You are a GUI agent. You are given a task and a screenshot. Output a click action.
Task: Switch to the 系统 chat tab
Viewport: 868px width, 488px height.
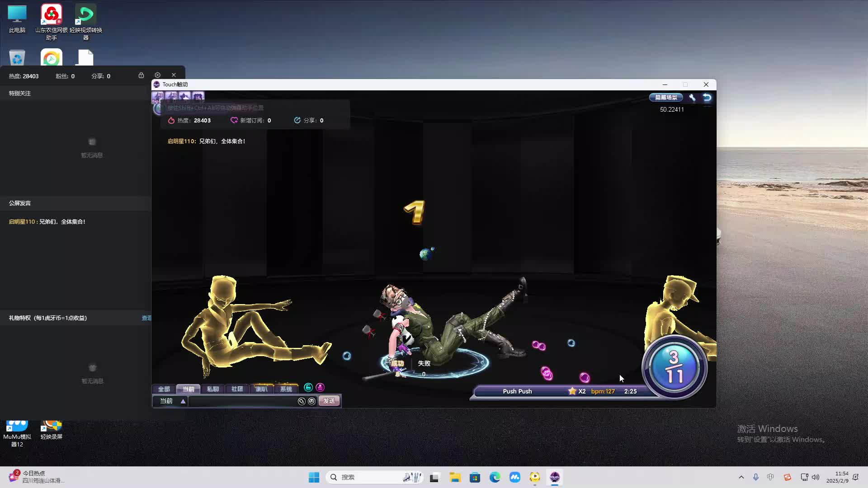coord(286,389)
